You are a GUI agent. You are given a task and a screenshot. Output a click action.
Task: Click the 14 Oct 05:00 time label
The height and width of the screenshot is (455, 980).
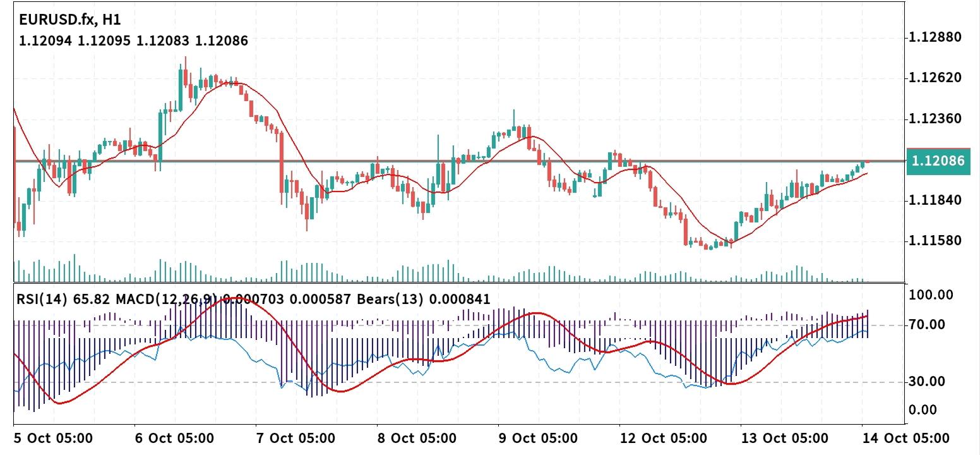(905, 439)
